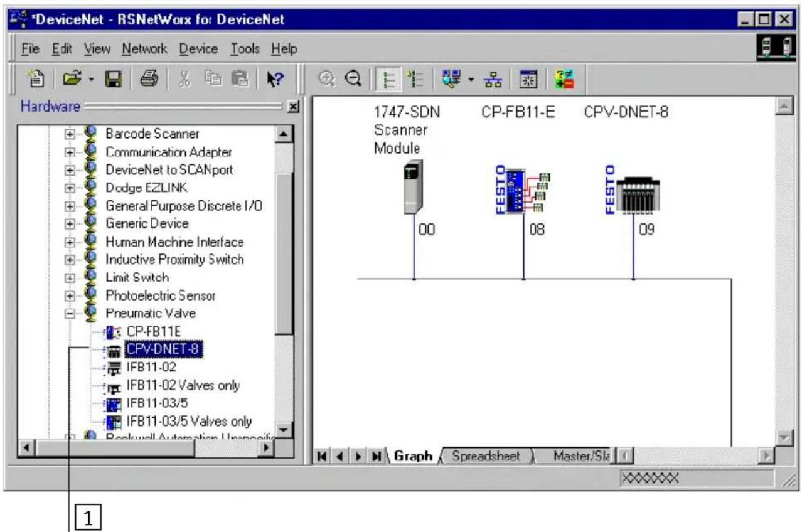Click node address 08 in graph

pos(537,230)
